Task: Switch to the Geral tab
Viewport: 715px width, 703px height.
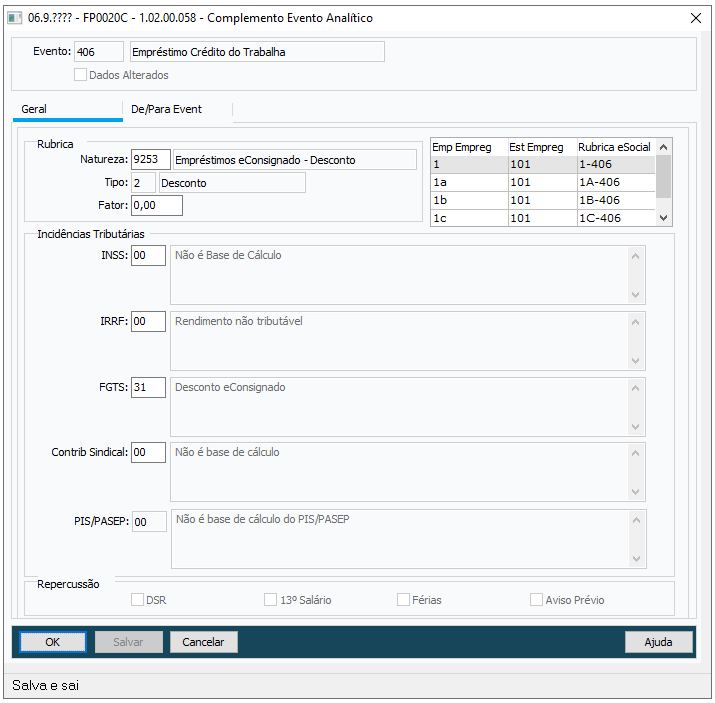Action: tap(67, 109)
